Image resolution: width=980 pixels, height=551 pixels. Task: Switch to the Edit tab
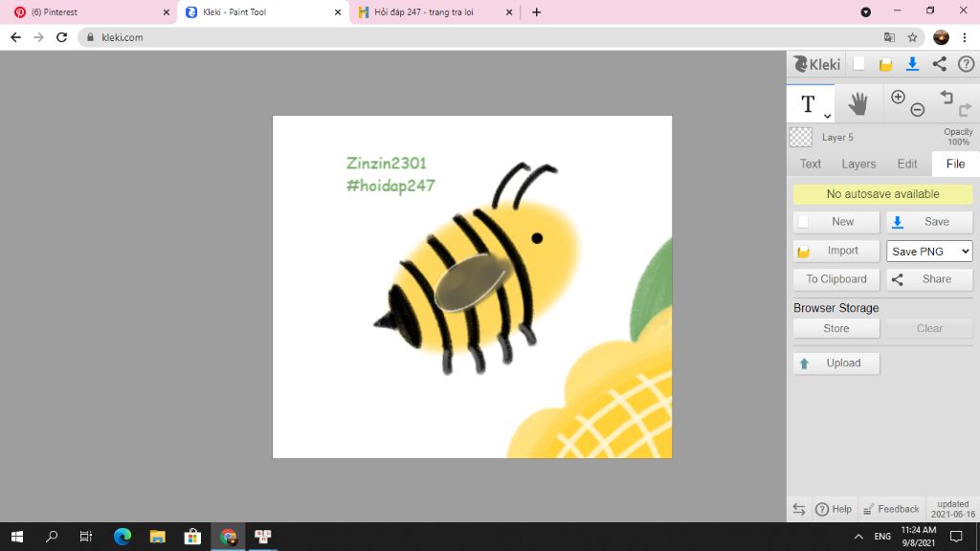pos(907,164)
